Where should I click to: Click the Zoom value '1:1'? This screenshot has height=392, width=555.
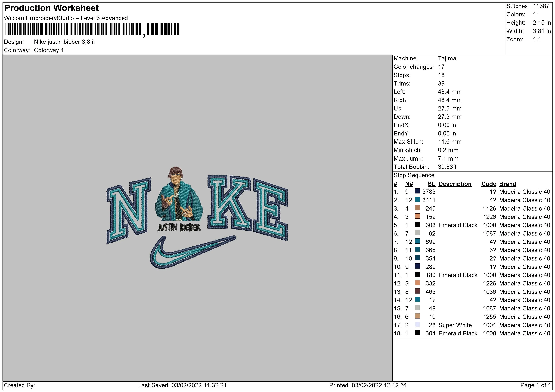click(x=537, y=39)
